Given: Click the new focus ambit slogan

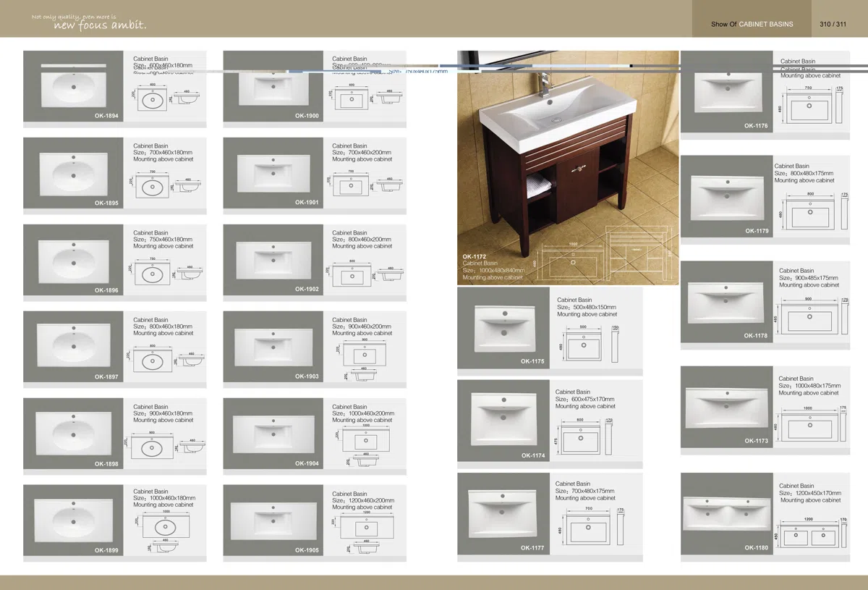Looking at the screenshot, I should (x=100, y=26).
